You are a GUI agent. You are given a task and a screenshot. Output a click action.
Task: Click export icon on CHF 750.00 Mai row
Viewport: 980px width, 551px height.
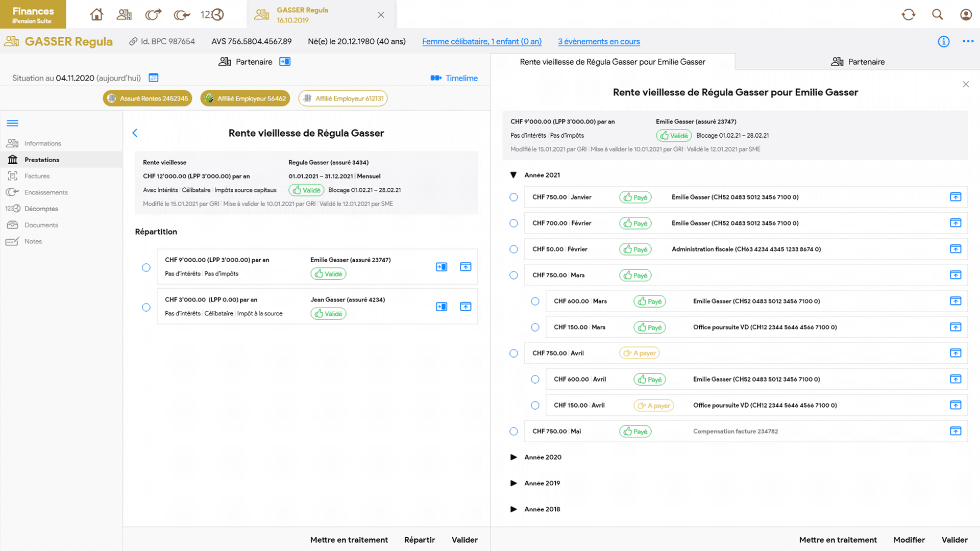click(x=955, y=431)
